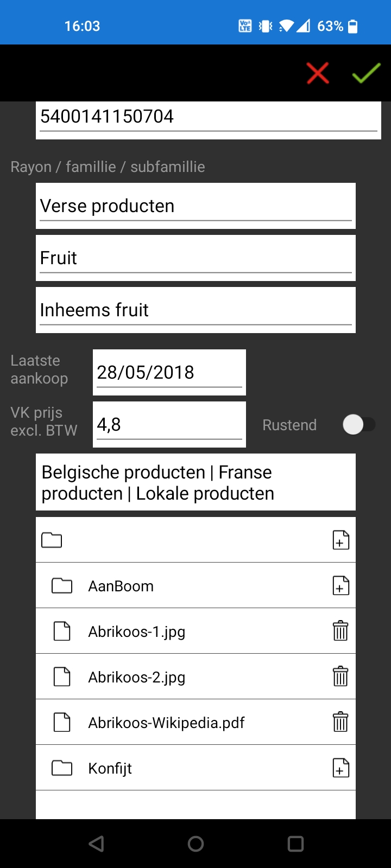
Task: Open the Abrikoos-1.jpg file
Action: (136, 631)
